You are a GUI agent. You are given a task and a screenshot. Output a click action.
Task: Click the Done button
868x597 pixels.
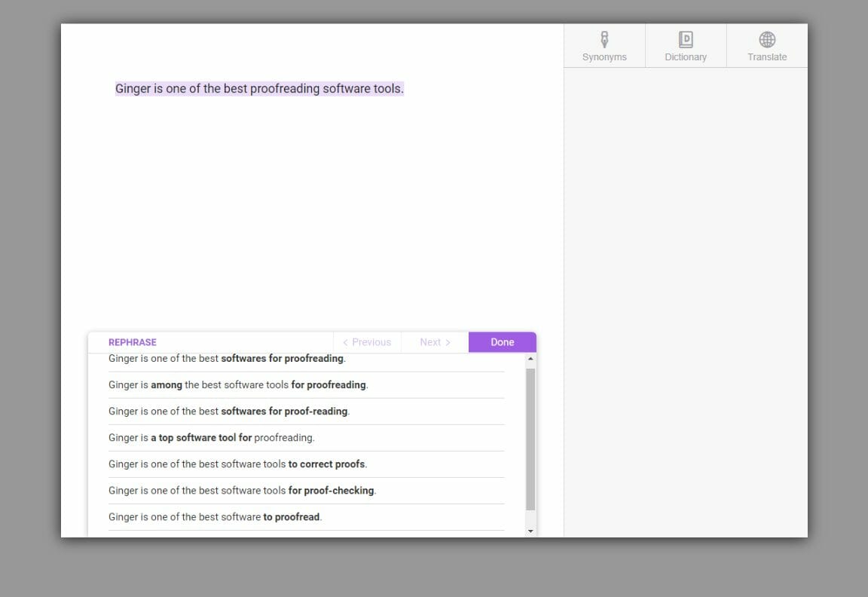click(x=502, y=341)
